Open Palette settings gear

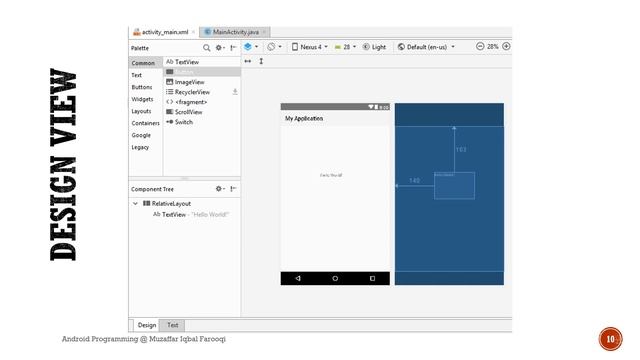[220, 48]
